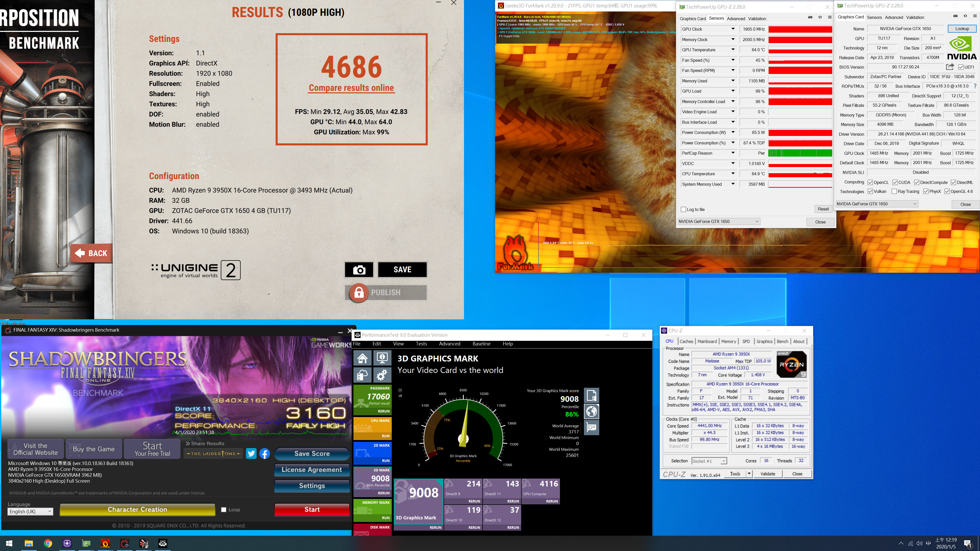Enable Loop checkbox in FFXIV benchmark
This screenshot has width=980, height=551.
pyautogui.click(x=224, y=510)
